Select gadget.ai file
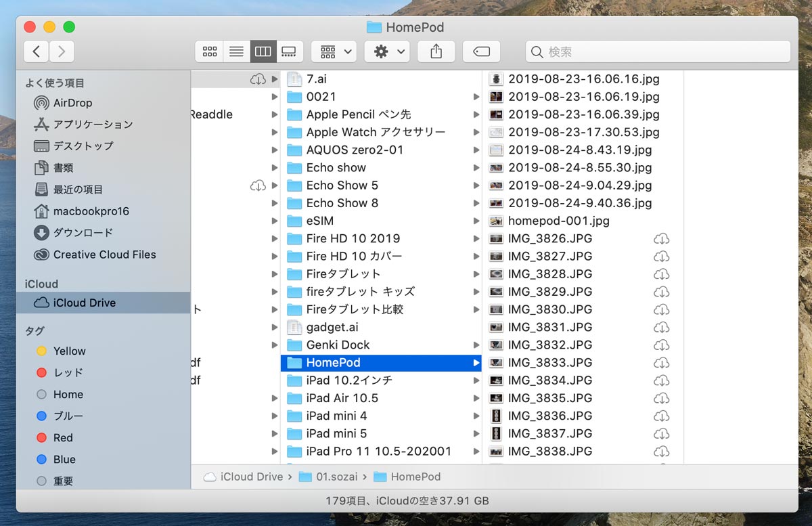This screenshot has width=812, height=526. (381, 327)
